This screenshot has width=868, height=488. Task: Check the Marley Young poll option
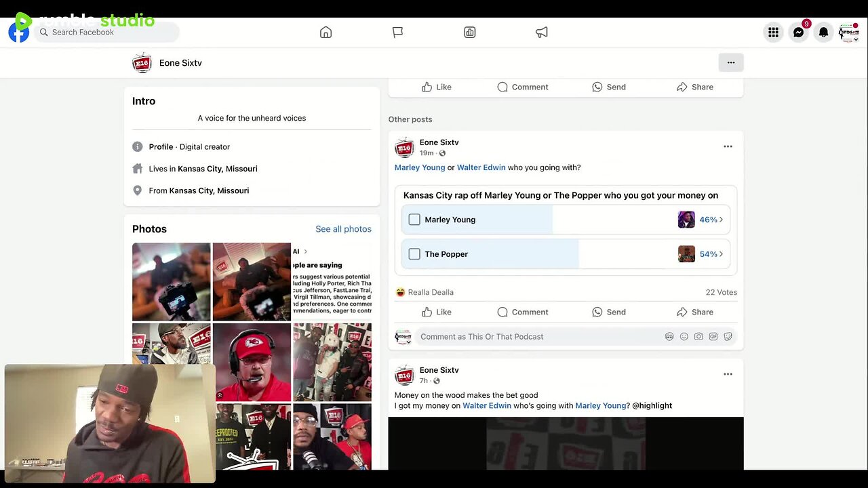tap(414, 220)
